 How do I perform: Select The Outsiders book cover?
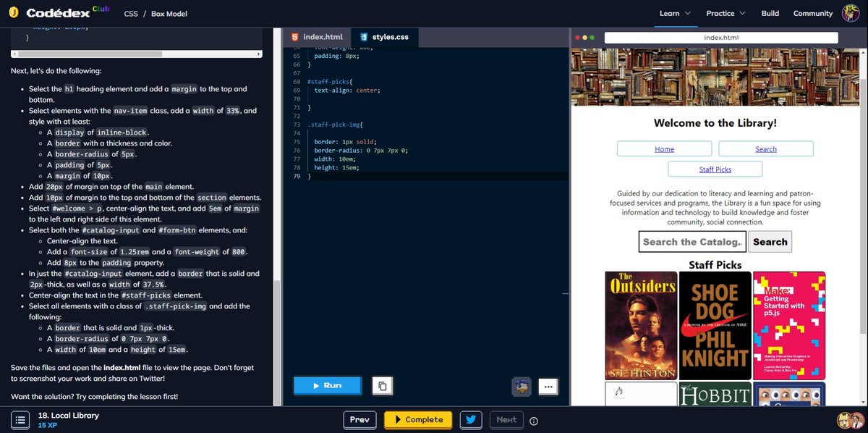(641, 325)
